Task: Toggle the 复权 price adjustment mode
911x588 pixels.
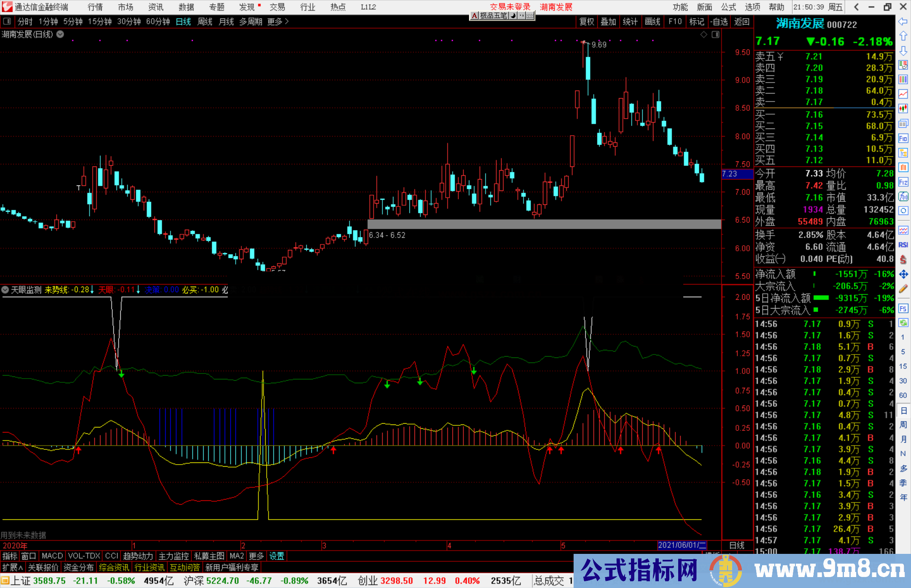Action: pos(586,21)
